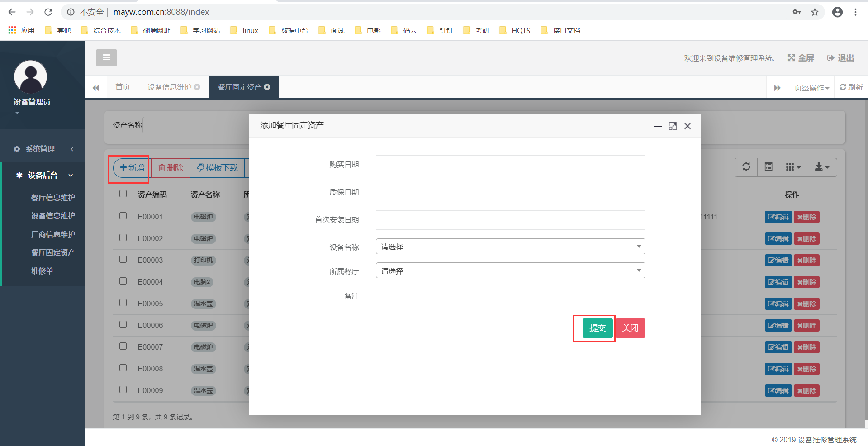Click the red 关闭 button
The height and width of the screenshot is (446, 868).
pos(630,328)
